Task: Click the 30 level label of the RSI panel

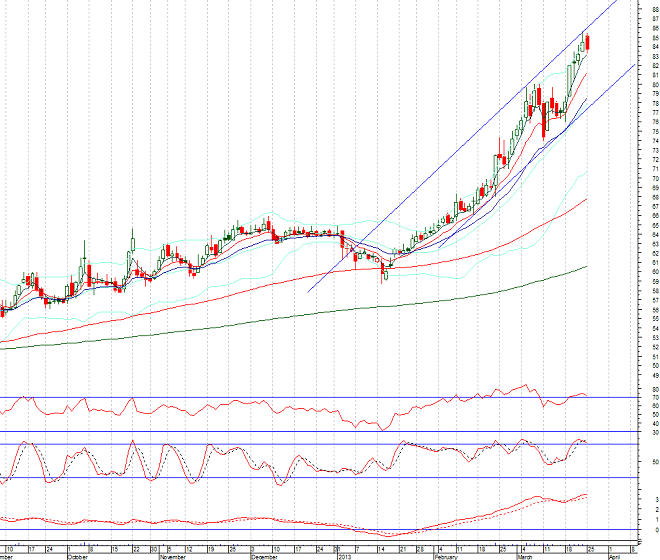Action: [x=653, y=432]
